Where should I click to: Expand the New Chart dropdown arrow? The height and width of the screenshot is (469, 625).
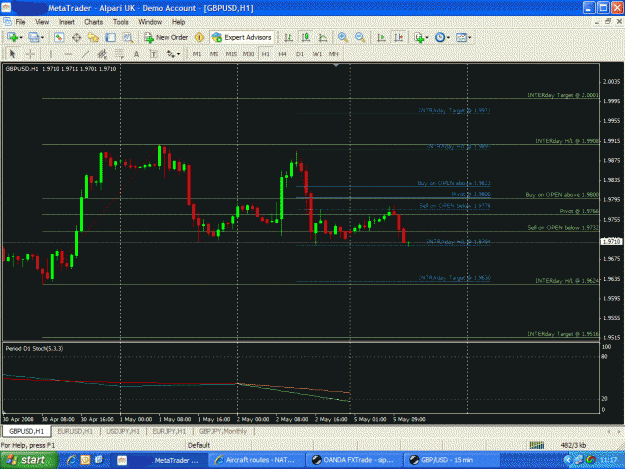(x=21, y=38)
